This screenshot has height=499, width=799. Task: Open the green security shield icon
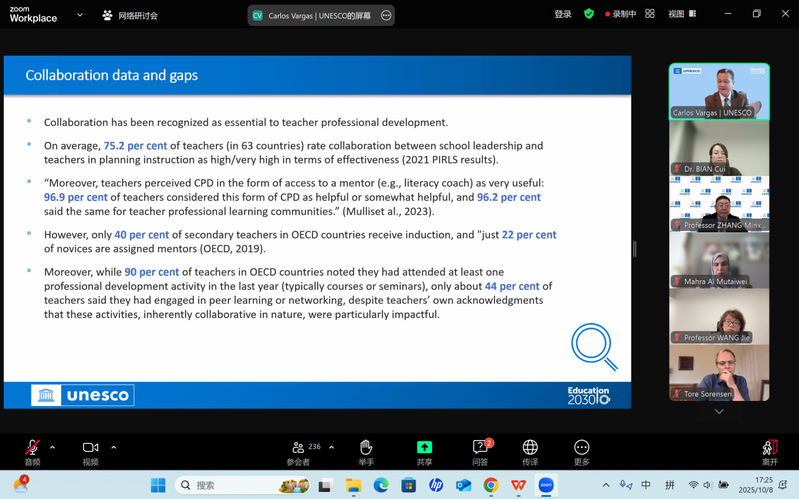tap(589, 14)
